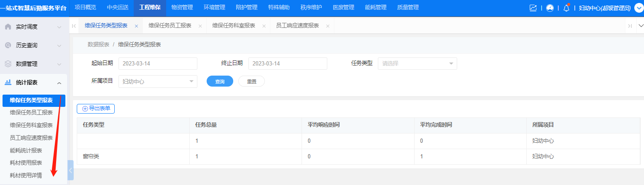Close the 维保任务科室报表 tab

click(264, 26)
